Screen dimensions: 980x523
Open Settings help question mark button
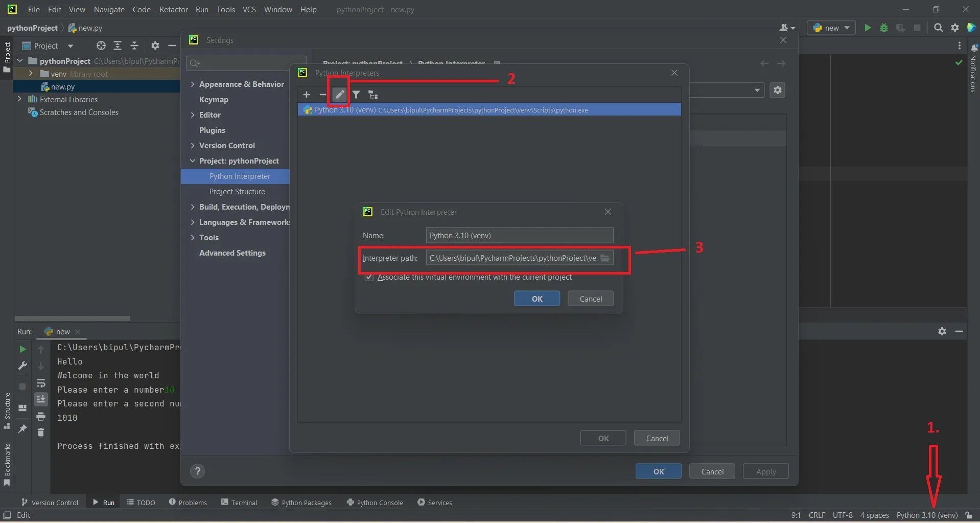click(x=197, y=471)
